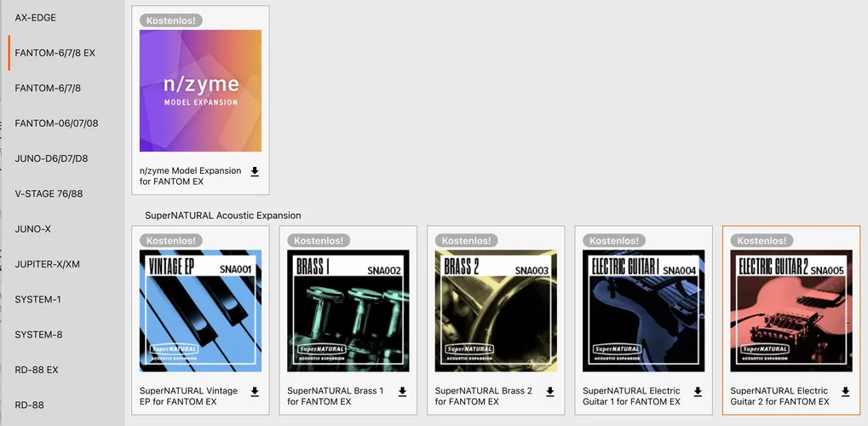Click the SuperNATURAL Vintage EP for FANTOM EX title

pyautogui.click(x=189, y=396)
